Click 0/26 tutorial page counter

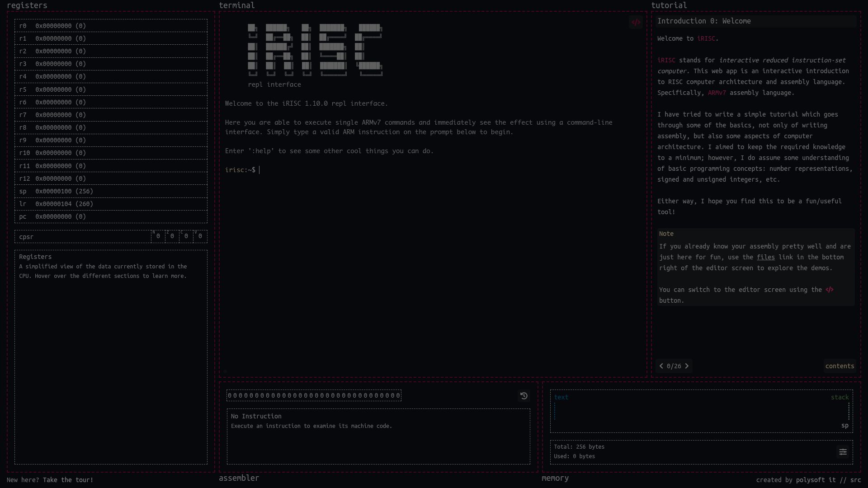click(674, 366)
